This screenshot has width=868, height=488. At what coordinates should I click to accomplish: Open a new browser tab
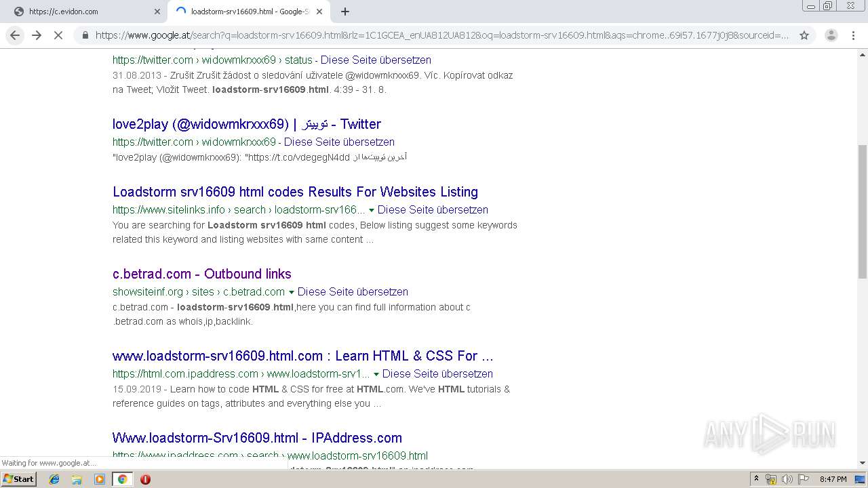coord(345,12)
